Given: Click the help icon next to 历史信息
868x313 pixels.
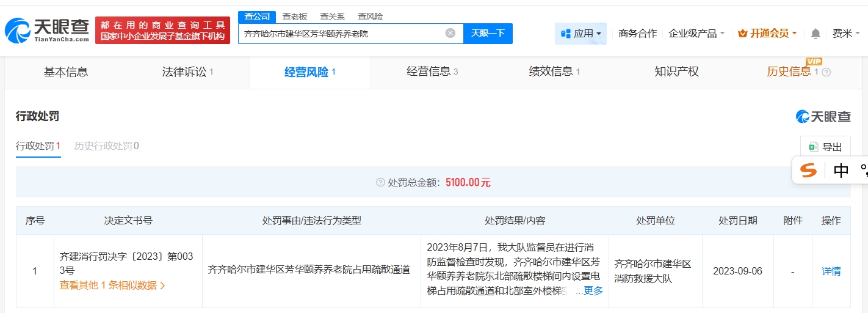Looking at the screenshot, I should point(826,72).
